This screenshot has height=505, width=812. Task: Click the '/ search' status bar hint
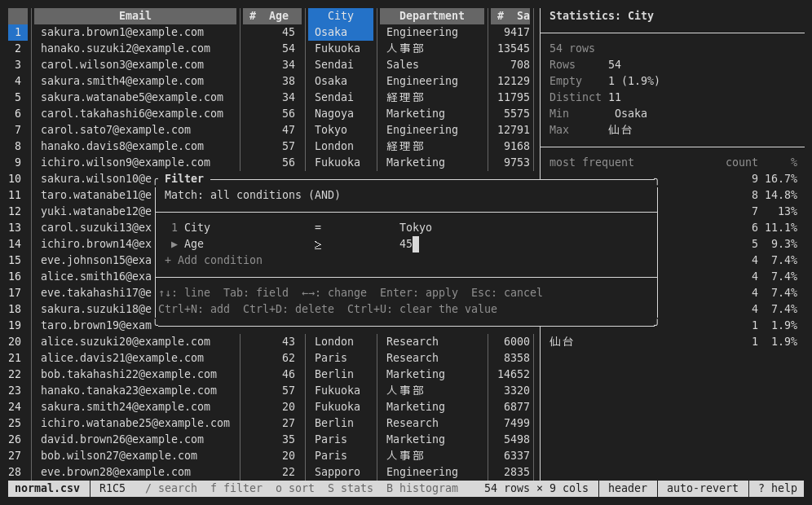171,488
